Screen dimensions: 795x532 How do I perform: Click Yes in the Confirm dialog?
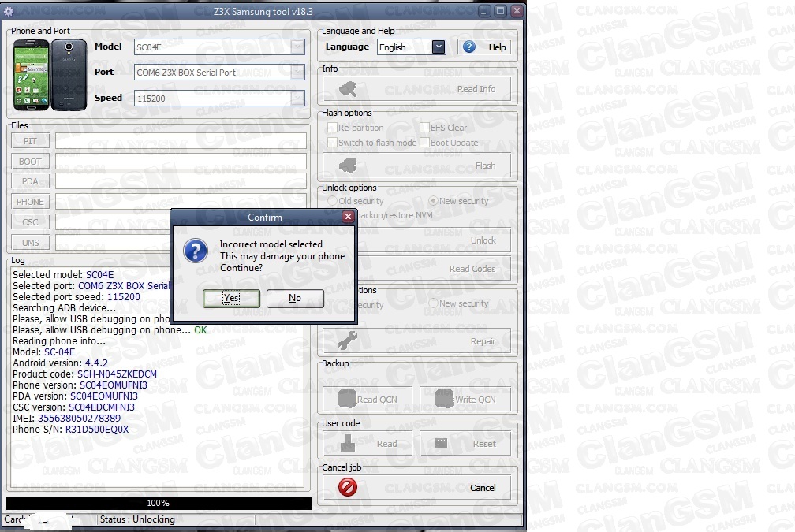(x=231, y=298)
